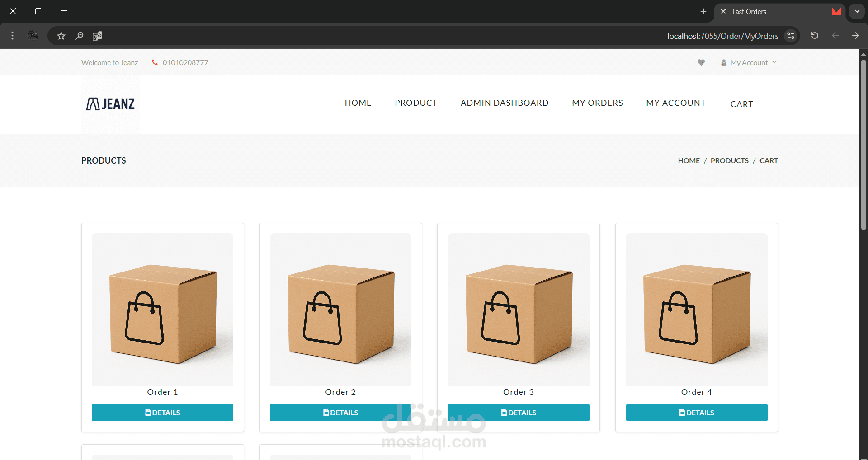Viewport: 868px width, 460px height.
Task: Open the Order 4 box thumbnail
Action: pos(697,310)
